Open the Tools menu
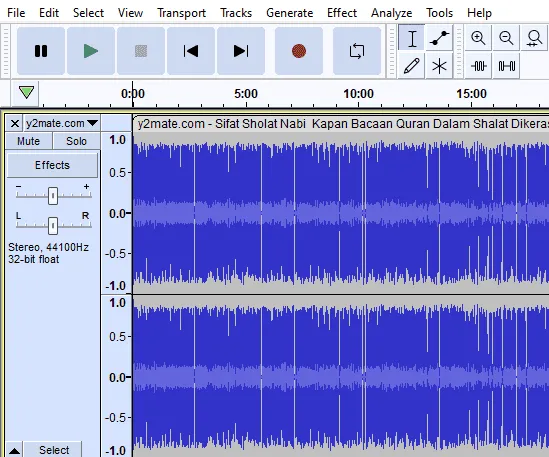Image resolution: width=549 pixels, height=457 pixels. [x=439, y=13]
